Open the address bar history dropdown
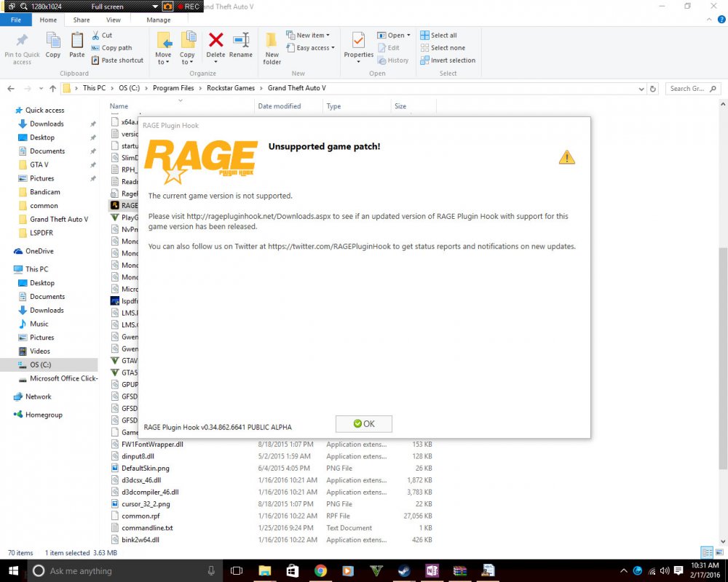The image size is (728, 582). click(x=641, y=89)
